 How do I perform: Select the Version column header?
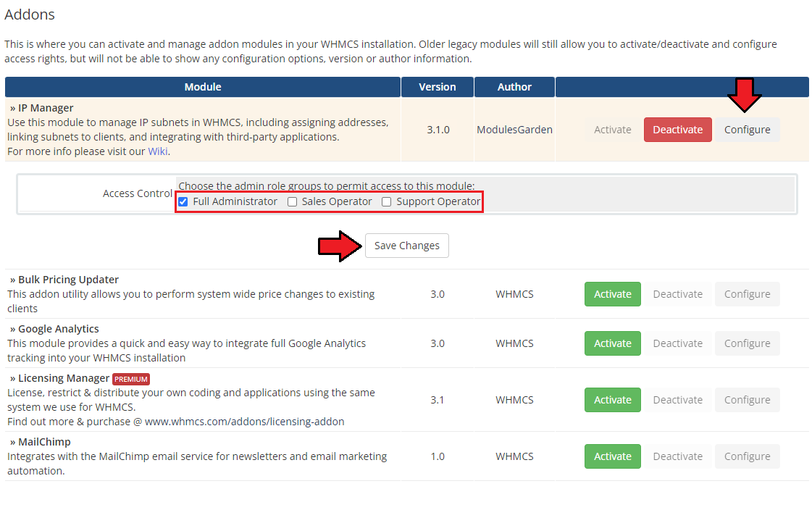(x=437, y=87)
